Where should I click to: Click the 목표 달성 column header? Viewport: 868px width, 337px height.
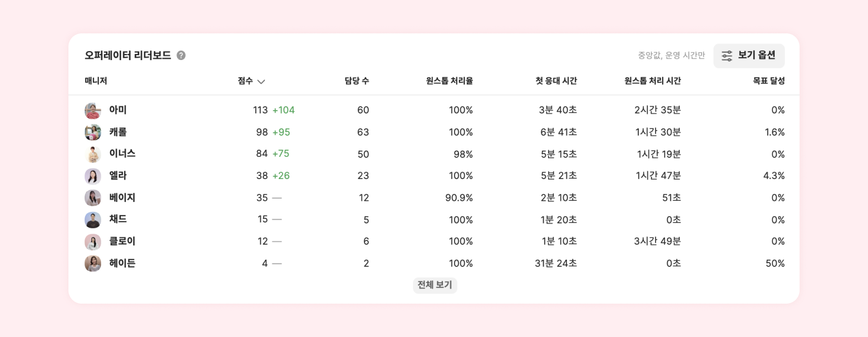coord(768,81)
